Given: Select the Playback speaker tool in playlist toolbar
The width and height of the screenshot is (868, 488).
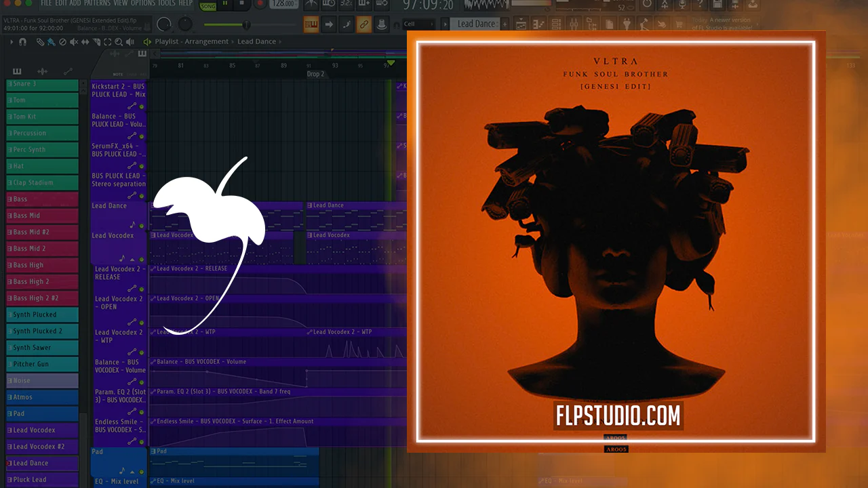Looking at the screenshot, I should click(130, 42).
